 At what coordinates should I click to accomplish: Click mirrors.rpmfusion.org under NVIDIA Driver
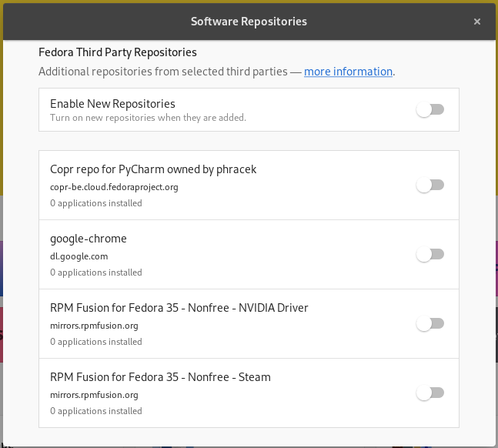[x=94, y=326]
